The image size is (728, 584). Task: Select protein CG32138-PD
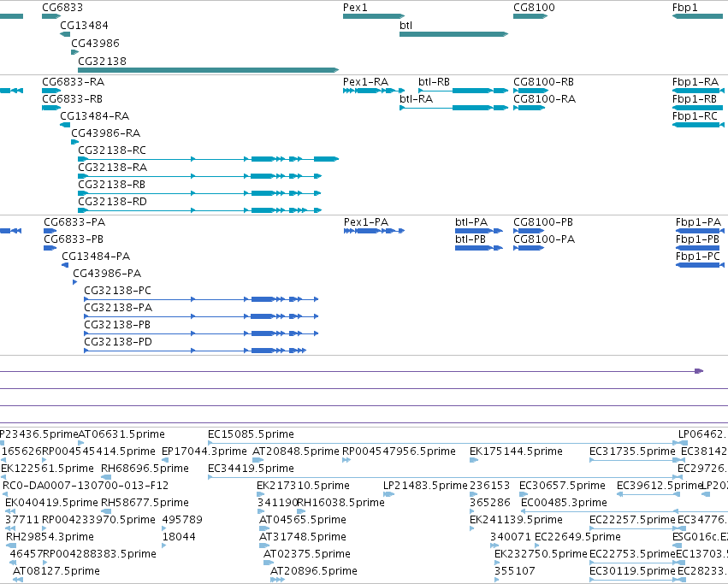click(x=195, y=351)
